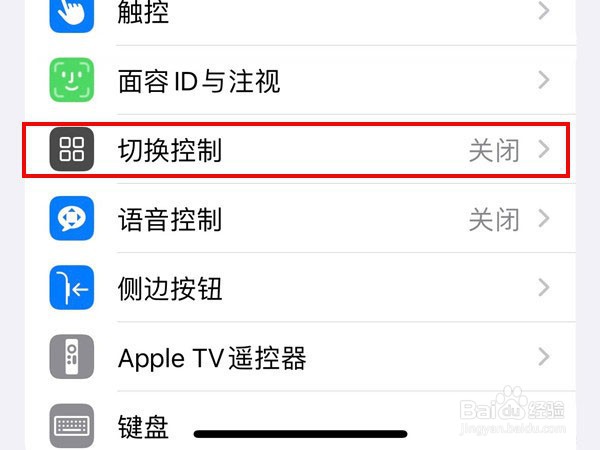
Task: Tap the Side Button arrow icon
Action: 72,287
